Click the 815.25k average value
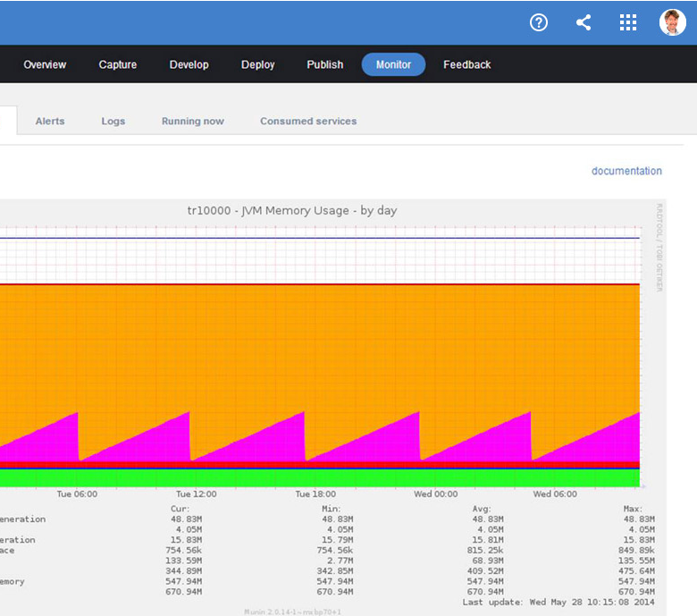This screenshot has height=616, width=697. [485, 550]
